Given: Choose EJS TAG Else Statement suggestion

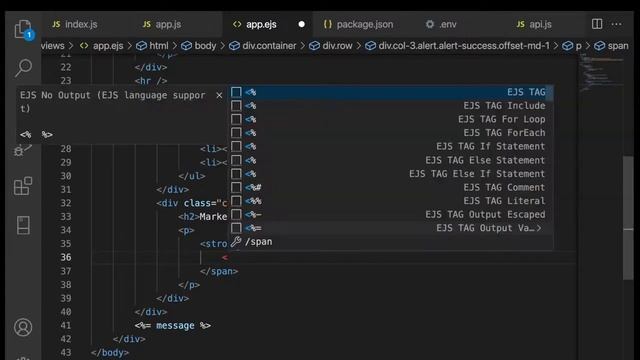Looking at the screenshot, I should 391,160.
